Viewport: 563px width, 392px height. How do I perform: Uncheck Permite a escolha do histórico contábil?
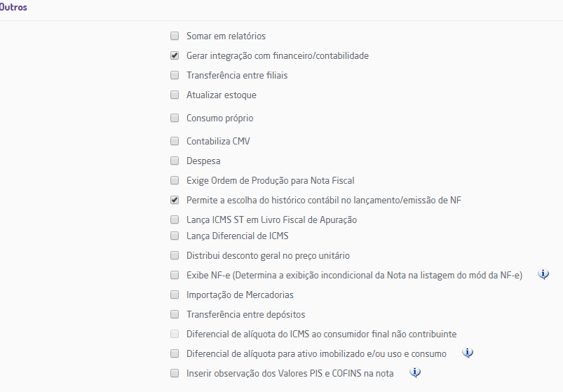(175, 200)
